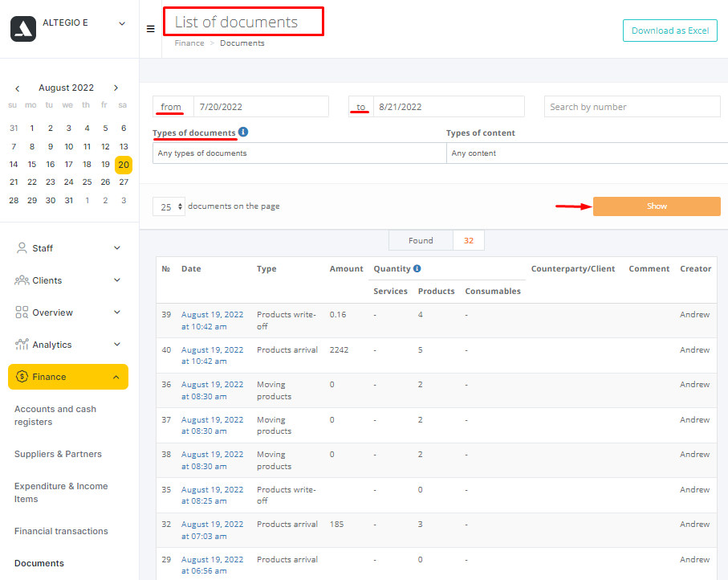Select Documents in the Finance submenu
This screenshot has height=580, width=728.
coord(39,563)
